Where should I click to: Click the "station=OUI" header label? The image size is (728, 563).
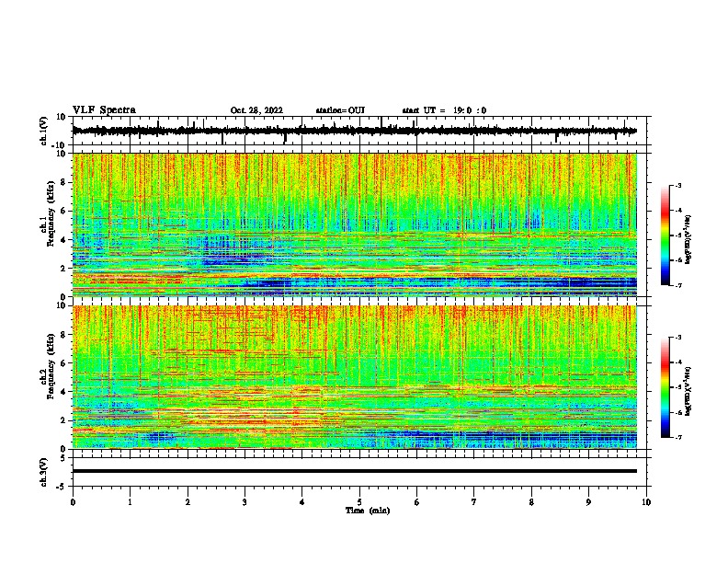340,110
